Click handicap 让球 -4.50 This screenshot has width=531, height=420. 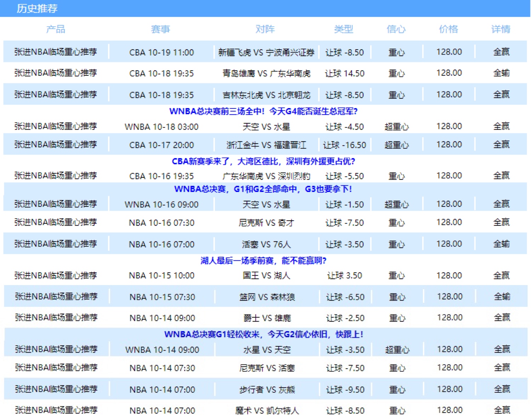pos(344,127)
